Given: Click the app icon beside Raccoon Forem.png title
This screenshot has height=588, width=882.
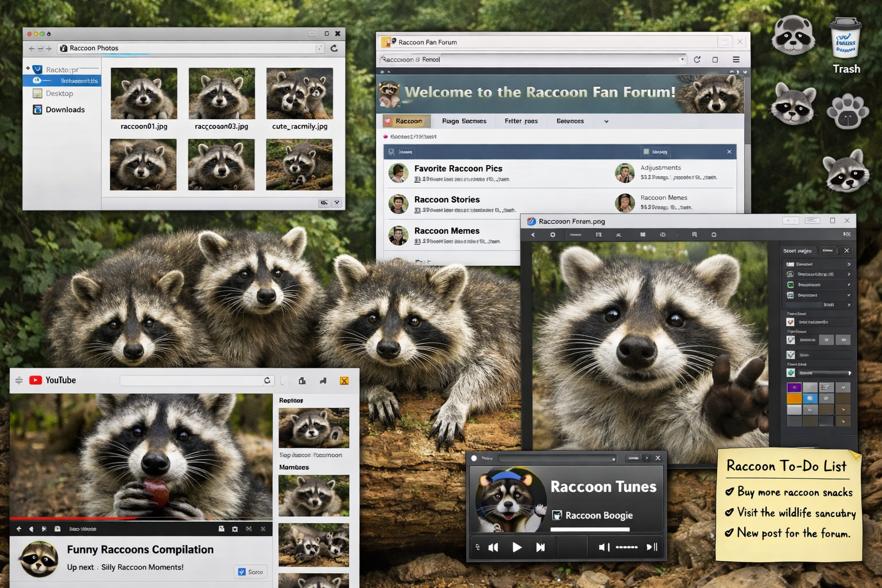Looking at the screenshot, I should pos(531,221).
